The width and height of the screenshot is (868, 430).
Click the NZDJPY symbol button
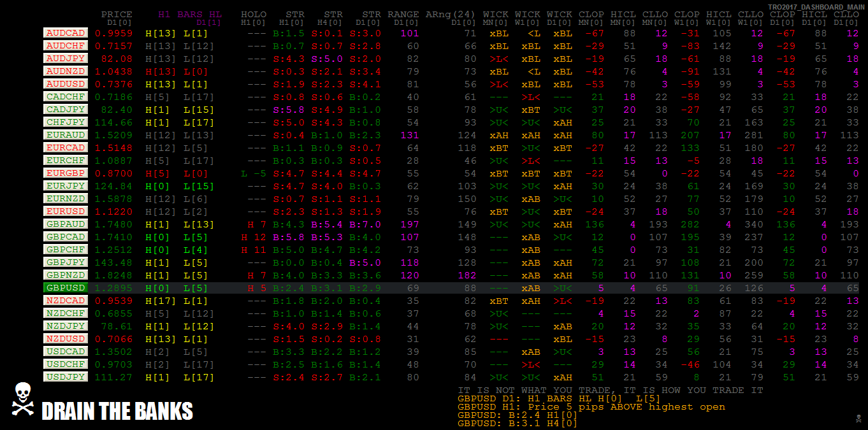(66, 326)
